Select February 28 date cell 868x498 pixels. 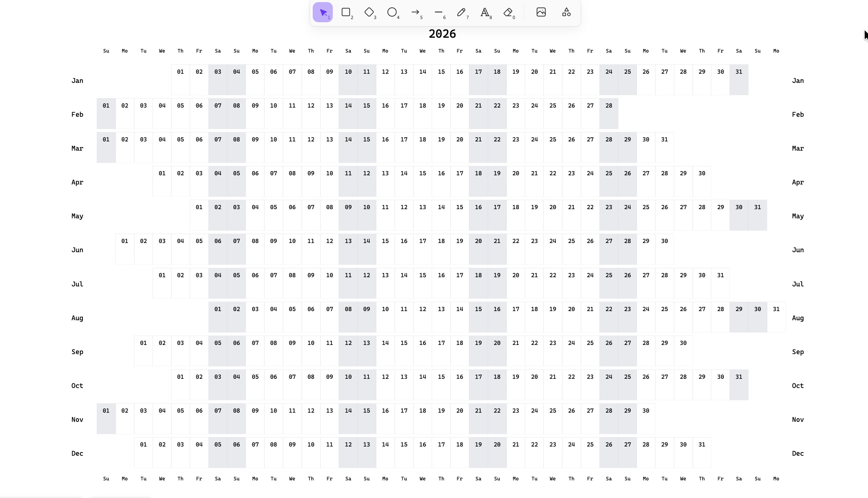point(609,113)
